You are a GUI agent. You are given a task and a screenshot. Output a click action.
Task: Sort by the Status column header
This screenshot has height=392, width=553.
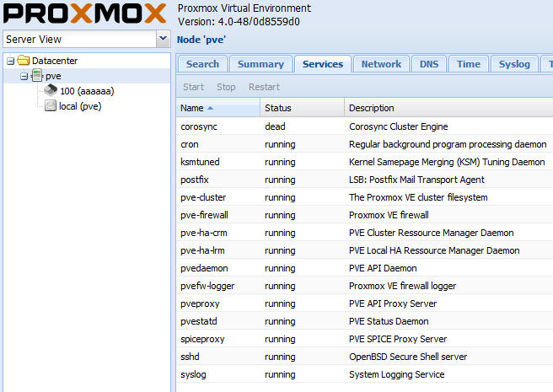point(303,108)
